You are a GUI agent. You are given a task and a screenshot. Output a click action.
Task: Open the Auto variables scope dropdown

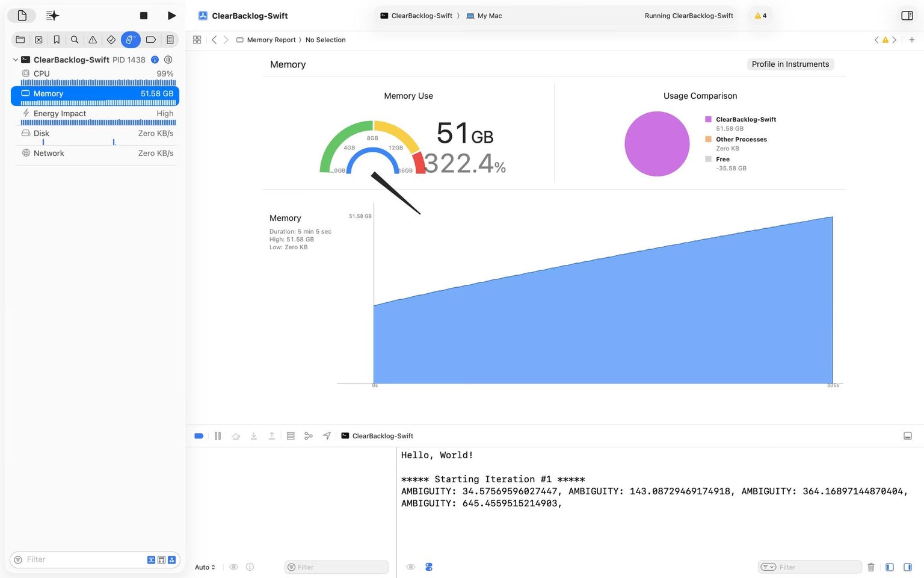205,567
